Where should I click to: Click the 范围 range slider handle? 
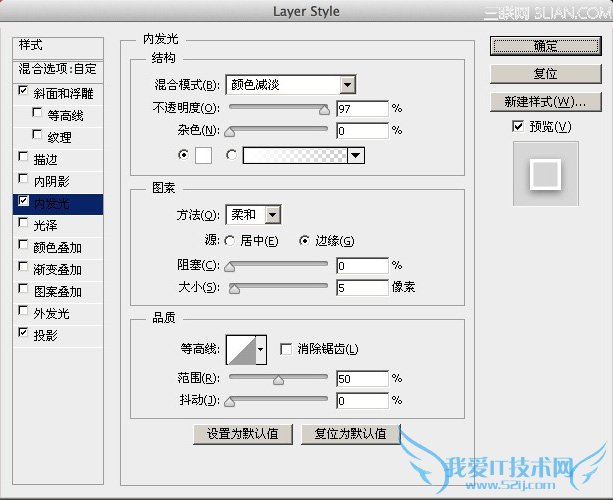tap(278, 380)
